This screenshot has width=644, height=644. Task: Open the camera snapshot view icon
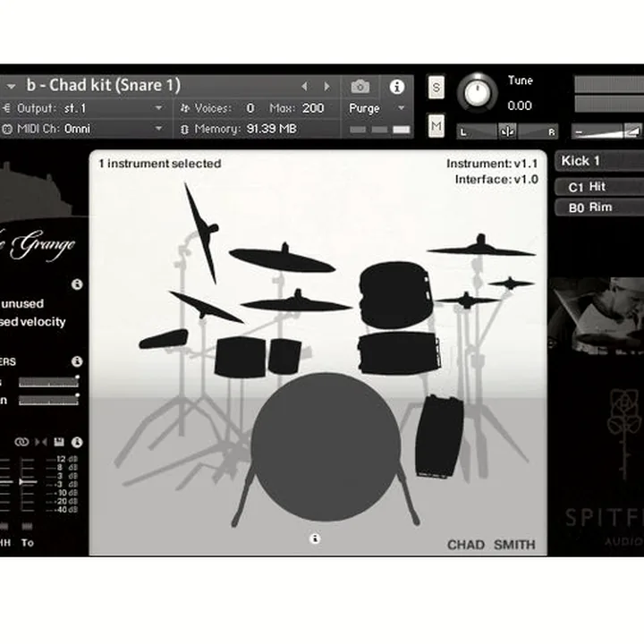click(360, 87)
